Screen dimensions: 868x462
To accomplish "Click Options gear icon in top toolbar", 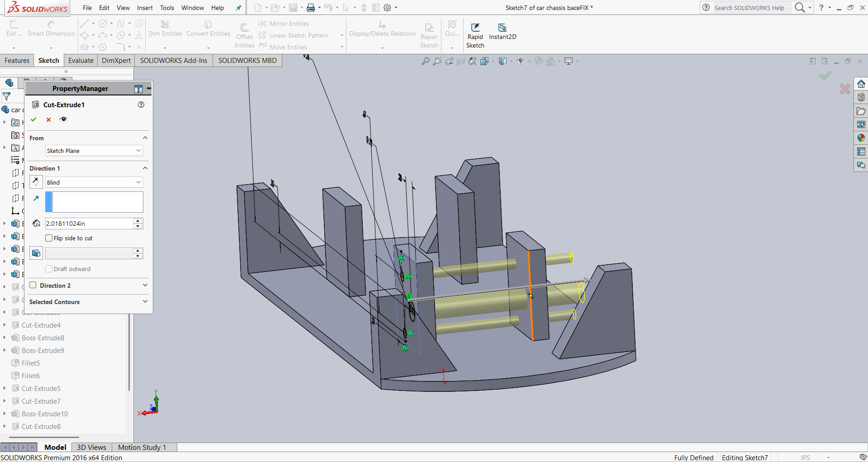I will click(387, 8).
